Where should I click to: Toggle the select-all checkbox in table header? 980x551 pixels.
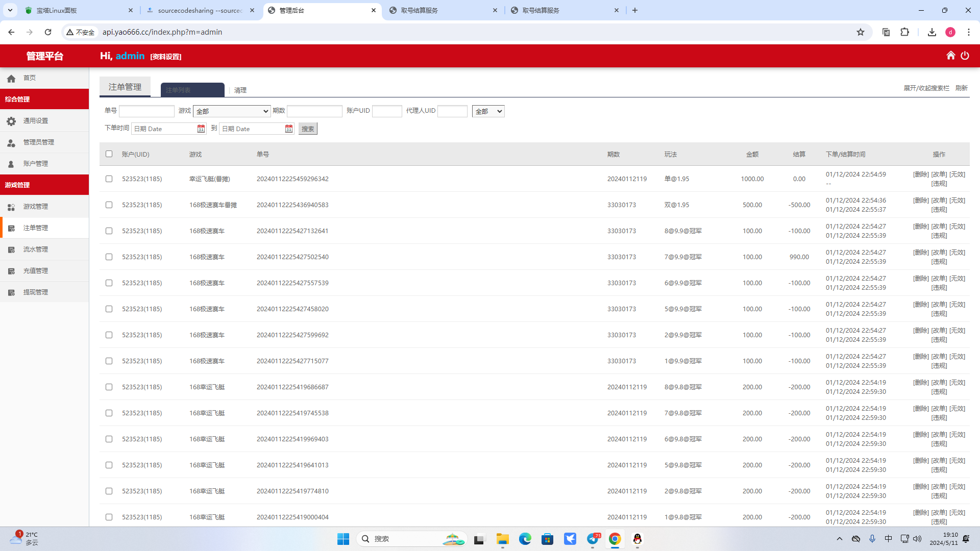pos(109,154)
